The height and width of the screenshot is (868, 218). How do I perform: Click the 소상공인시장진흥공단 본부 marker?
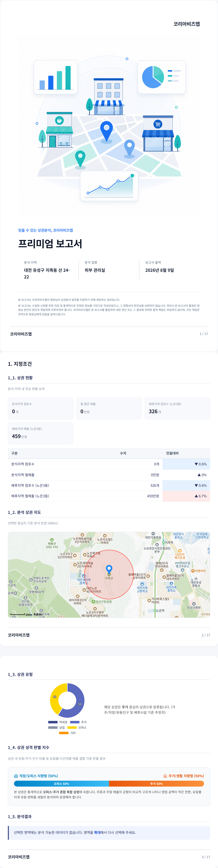click(x=157, y=545)
